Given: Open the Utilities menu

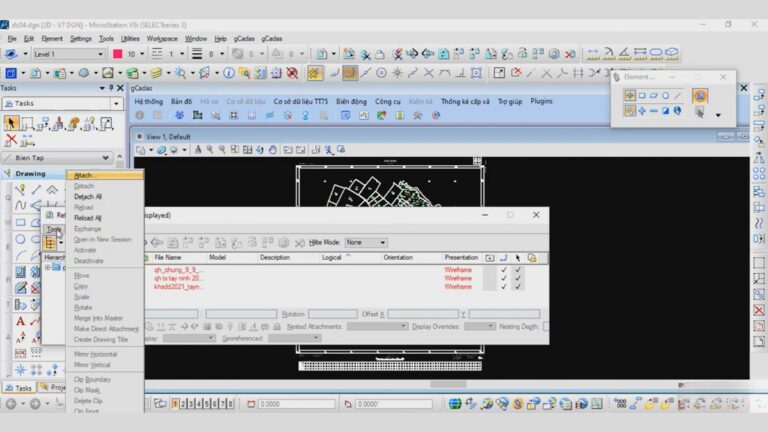Looking at the screenshot, I should [x=130, y=39].
